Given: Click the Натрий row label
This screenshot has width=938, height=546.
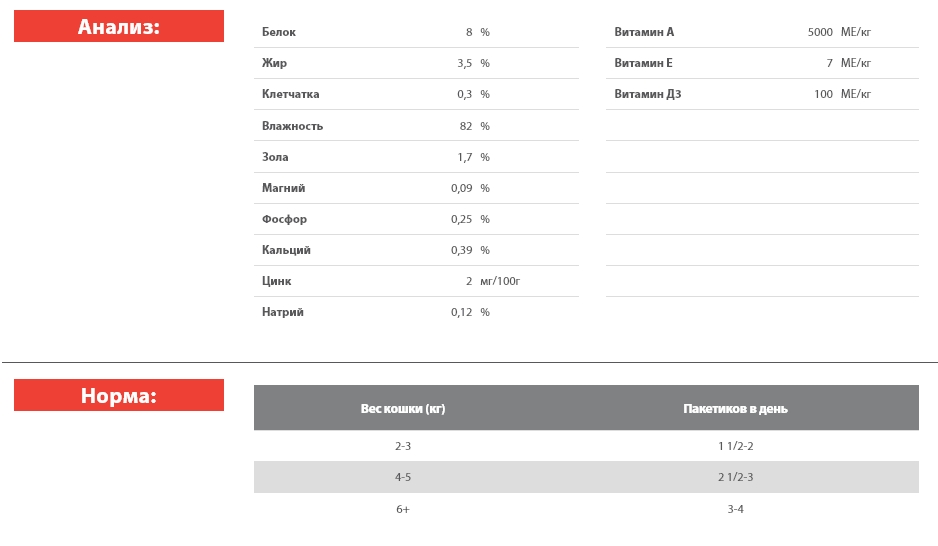Looking at the screenshot, I should (283, 312).
